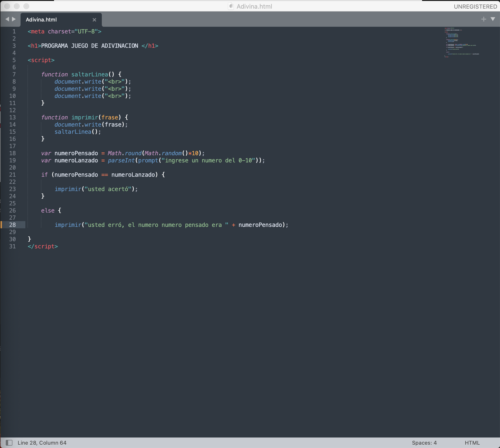Click numeroPensado at end of line 28

260,225
